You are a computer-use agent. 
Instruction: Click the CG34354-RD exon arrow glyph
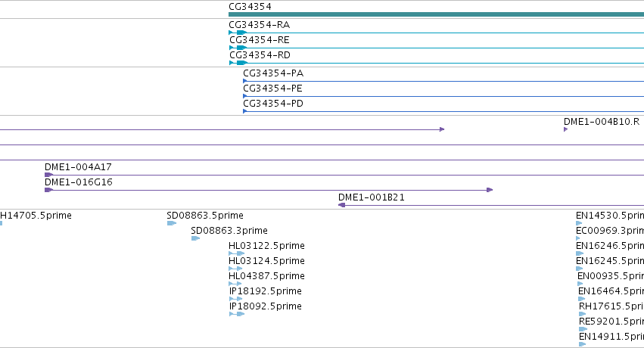click(x=241, y=64)
